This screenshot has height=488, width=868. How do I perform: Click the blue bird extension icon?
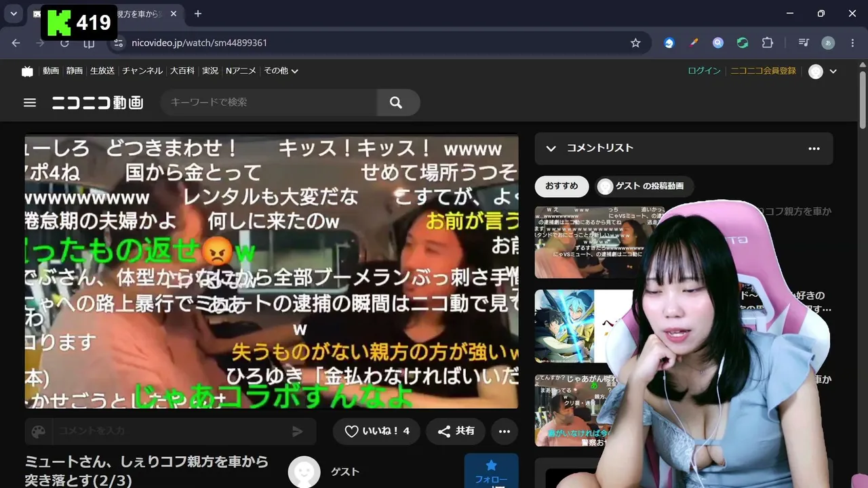pyautogui.click(x=669, y=43)
